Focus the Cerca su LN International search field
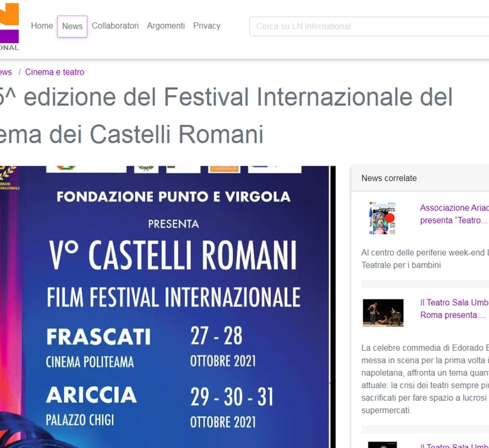The height and width of the screenshot is (448, 489). point(369,27)
